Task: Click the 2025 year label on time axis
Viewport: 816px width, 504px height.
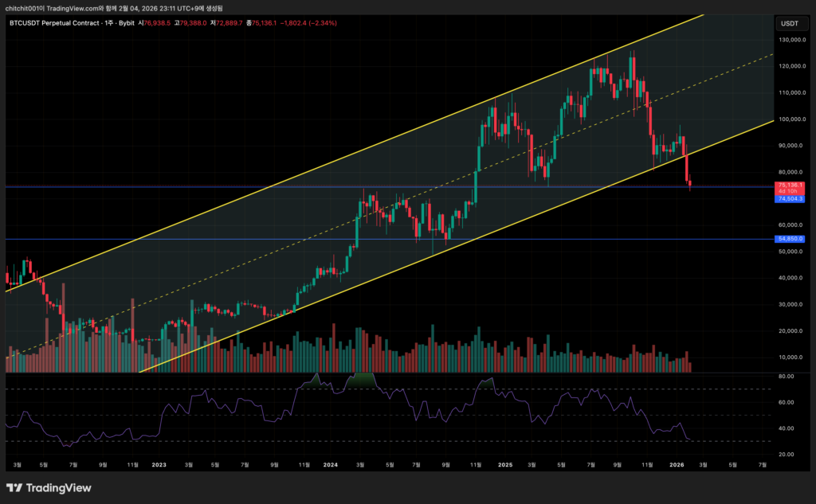Action: [x=504, y=463]
